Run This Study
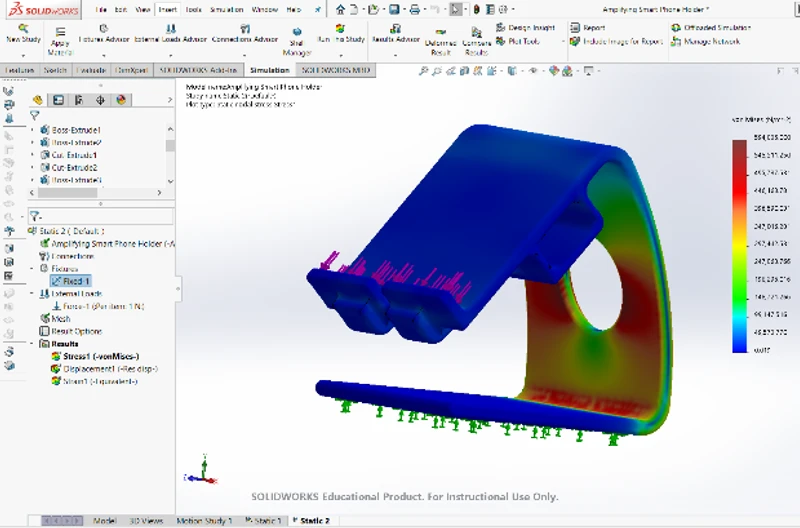 [x=340, y=33]
